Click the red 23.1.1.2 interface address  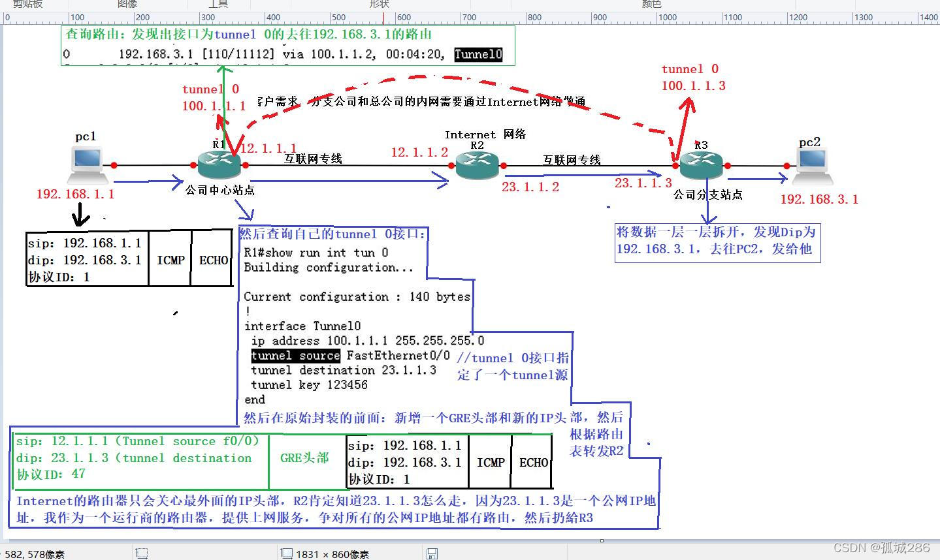530,187
